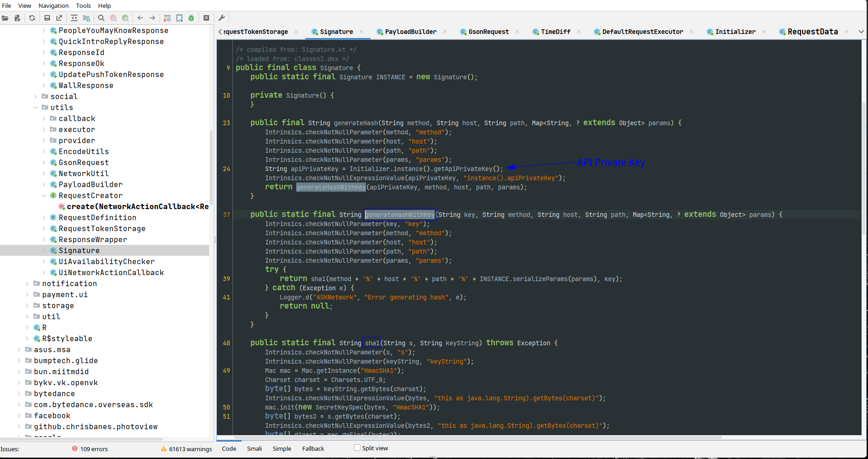Collapse the utils package folder

(x=36, y=107)
